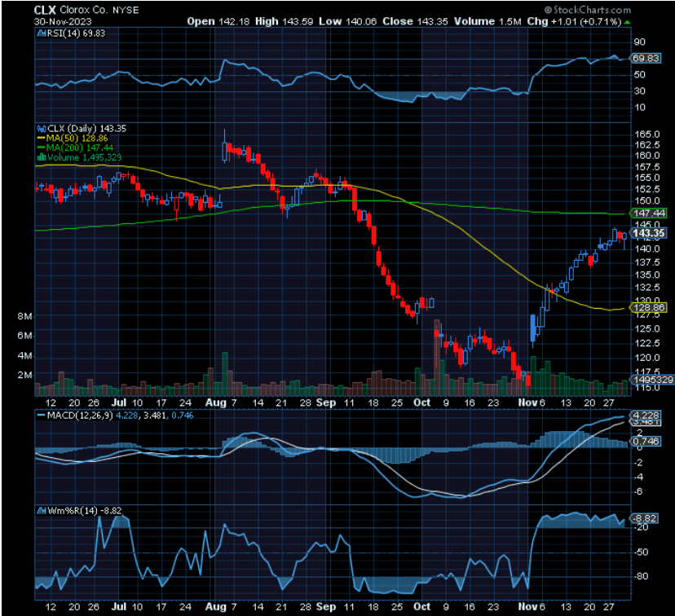The height and width of the screenshot is (616, 675).
Task: Click the candlestick icon beside CLX (Daily)
Action: pos(40,129)
